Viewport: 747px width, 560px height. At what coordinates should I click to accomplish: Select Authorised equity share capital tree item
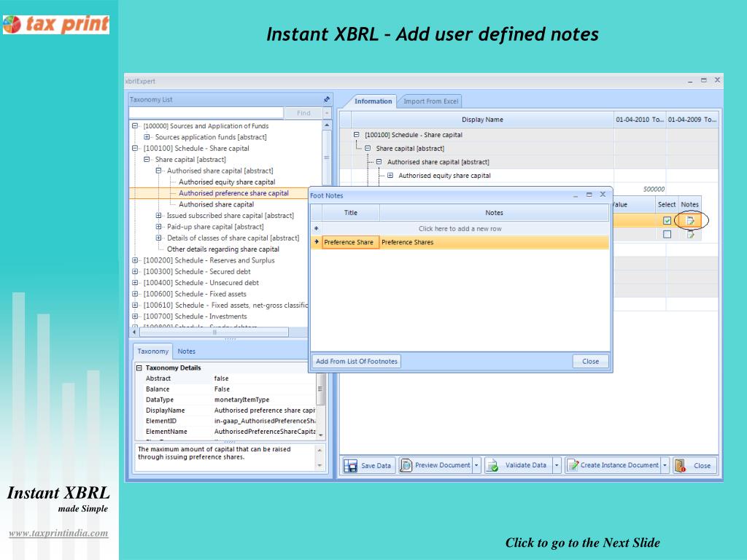(x=227, y=182)
